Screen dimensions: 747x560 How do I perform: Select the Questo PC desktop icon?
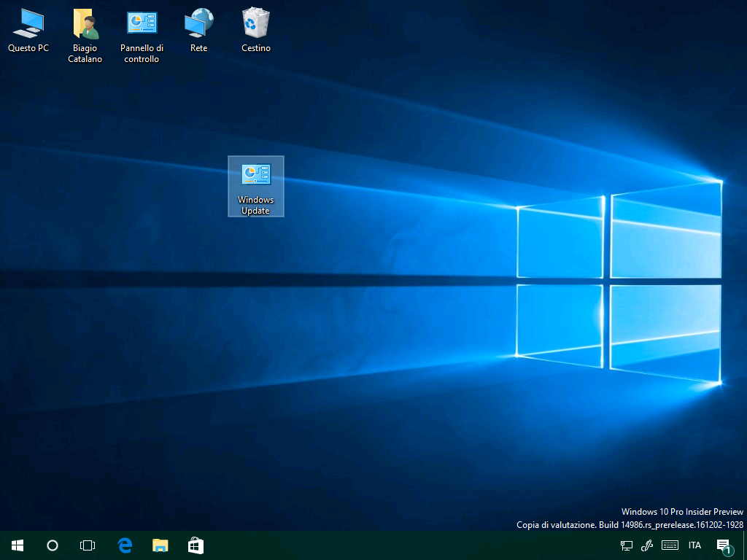click(28, 31)
